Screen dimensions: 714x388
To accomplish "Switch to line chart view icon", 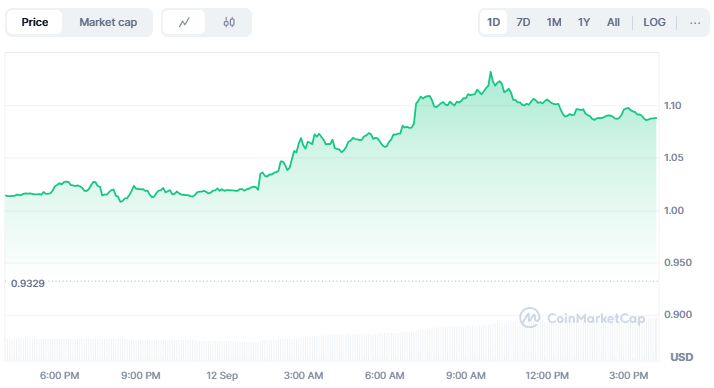I will [x=184, y=22].
